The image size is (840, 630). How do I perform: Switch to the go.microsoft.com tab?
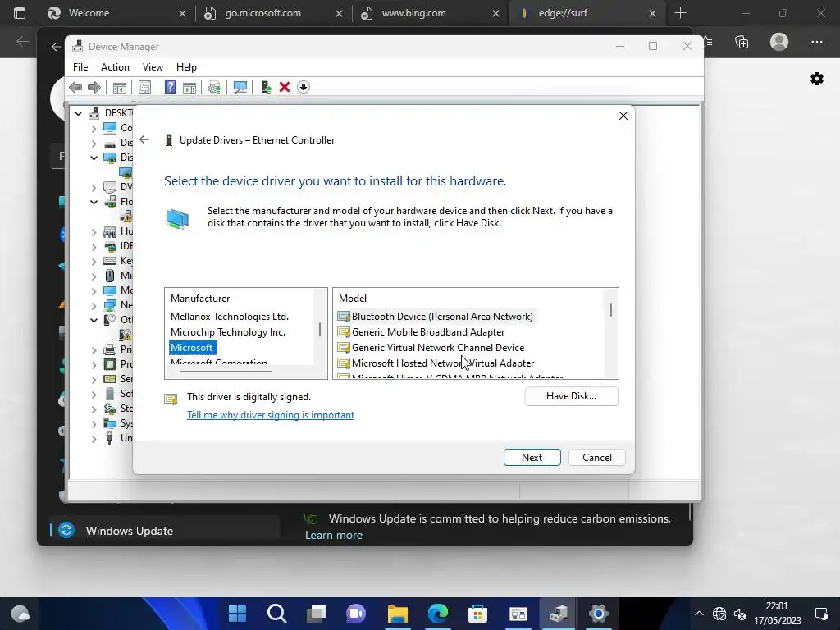click(x=273, y=13)
